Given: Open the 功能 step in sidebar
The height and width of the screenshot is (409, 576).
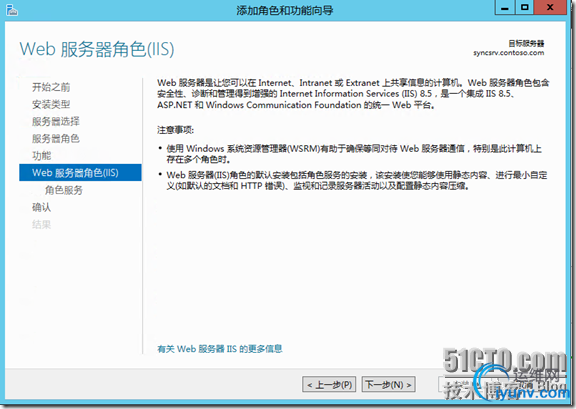Looking at the screenshot, I should 42,156.
